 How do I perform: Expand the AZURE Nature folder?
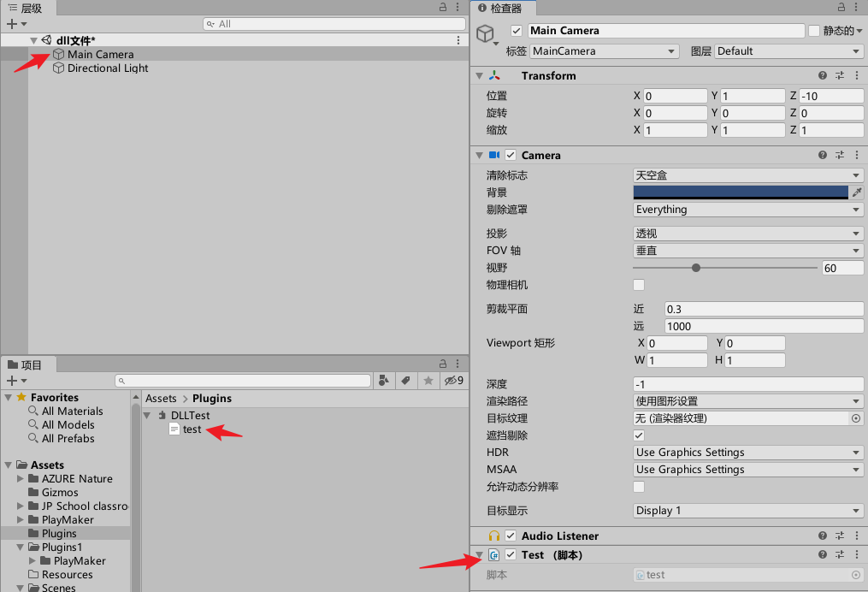click(x=21, y=478)
